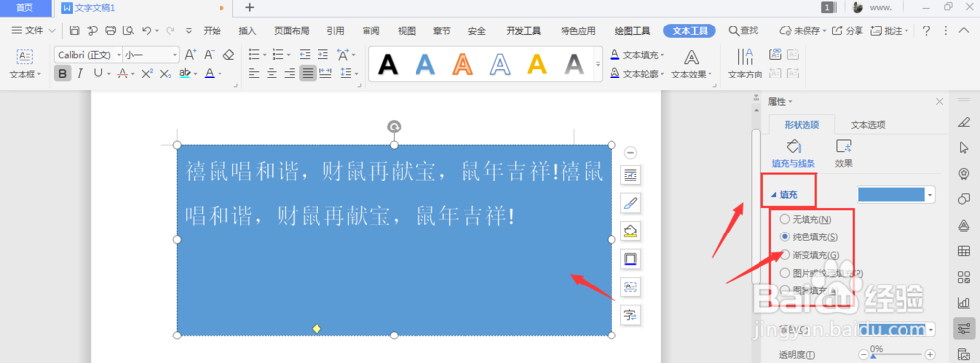Toggle Bold formatting
This screenshot has height=363, width=980.
[x=62, y=74]
